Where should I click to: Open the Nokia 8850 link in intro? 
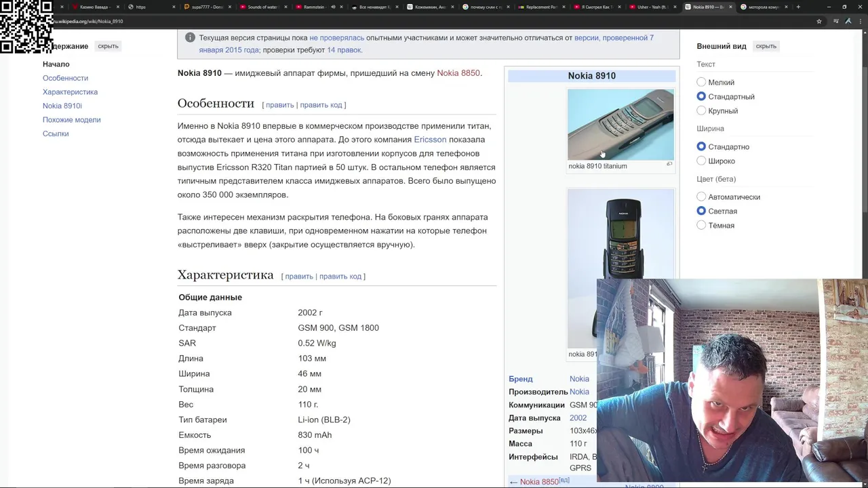pyautogui.click(x=458, y=73)
